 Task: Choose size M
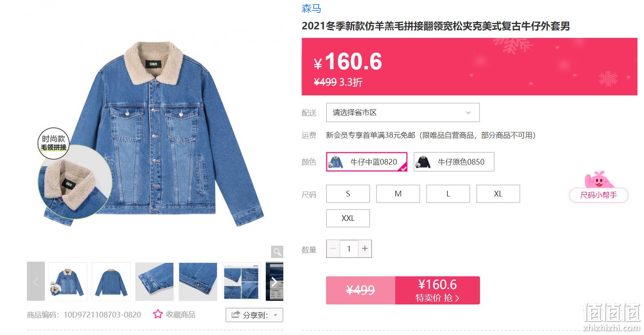(398, 194)
